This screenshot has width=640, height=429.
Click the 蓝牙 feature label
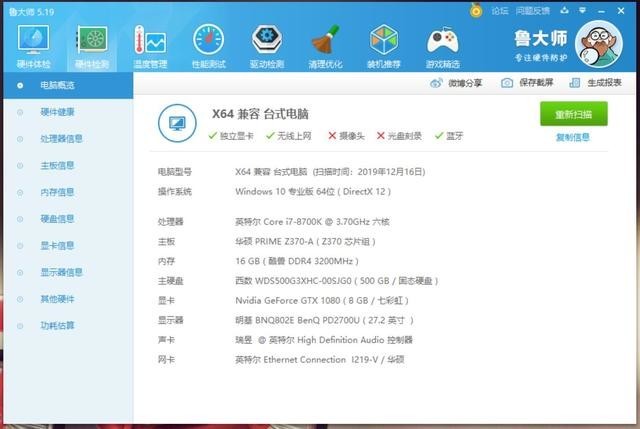[x=449, y=136]
